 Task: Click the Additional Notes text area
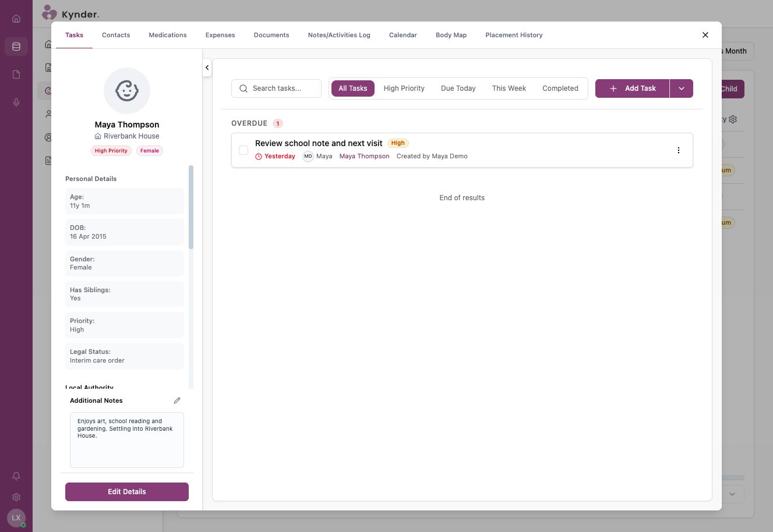point(127,440)
